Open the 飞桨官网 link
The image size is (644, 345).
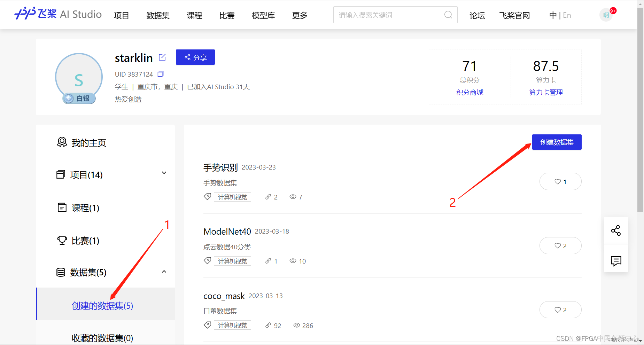514,16
